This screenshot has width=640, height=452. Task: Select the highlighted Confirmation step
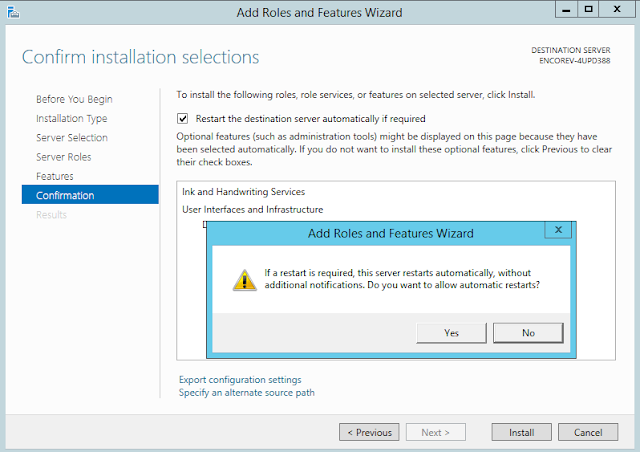(65, 195)
